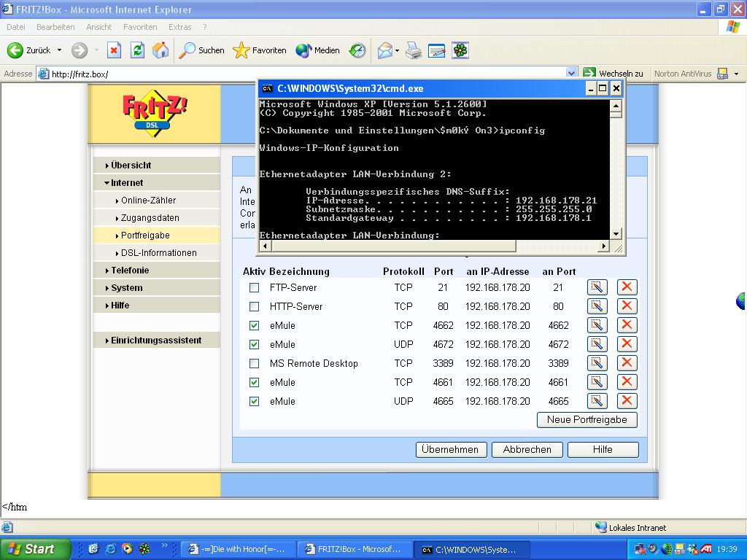Delete the HTTP-Server port forwarding rule

coord(627,306)
